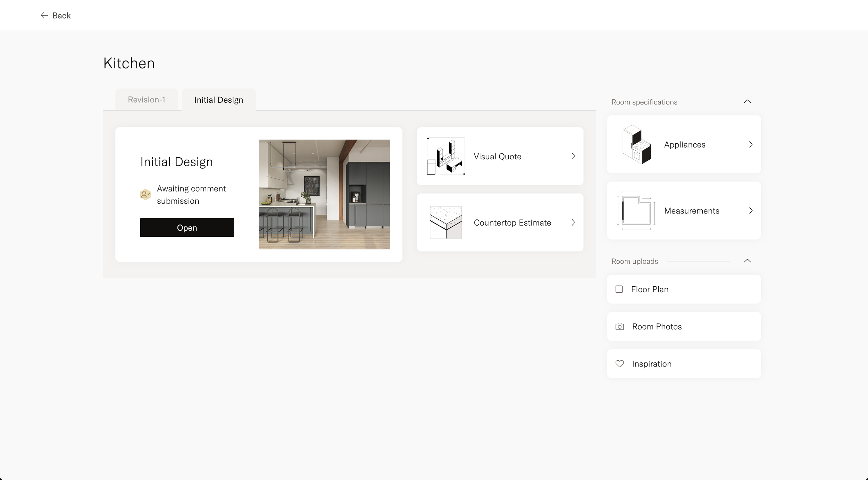Viewport: 868px width, 480px height.
Task: Open the Floor Plan upload
Action: 684,289
